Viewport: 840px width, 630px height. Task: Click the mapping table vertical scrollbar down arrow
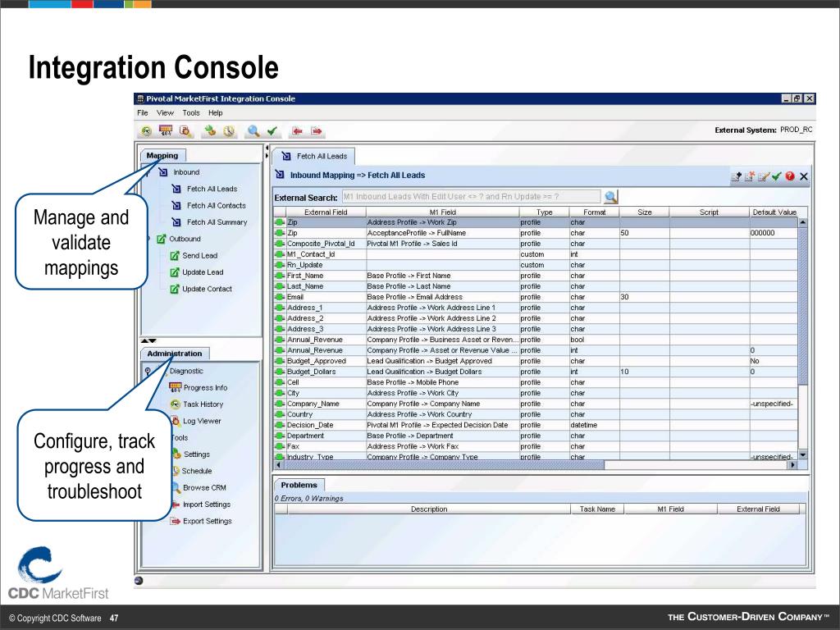802,454
